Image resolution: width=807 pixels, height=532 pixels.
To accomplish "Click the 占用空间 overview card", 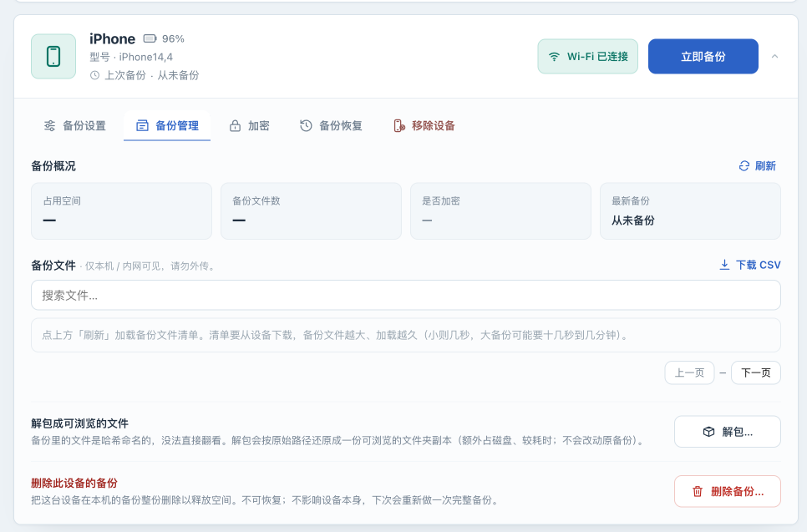I will point(121,211).
